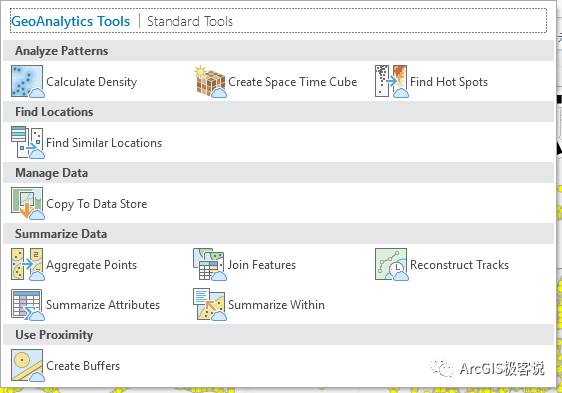Open Summarize Attributes via its label
Screen dimensions: 562x393
point(103,305)
